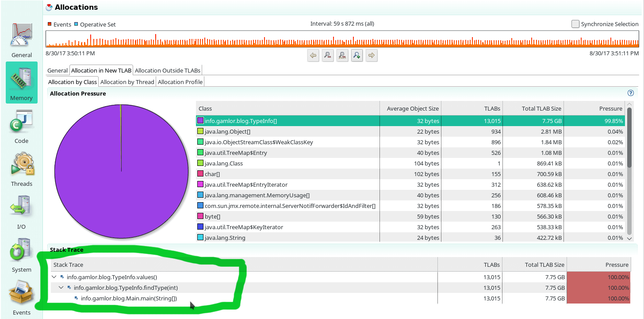Click the pink swatch for char[]

200,174
